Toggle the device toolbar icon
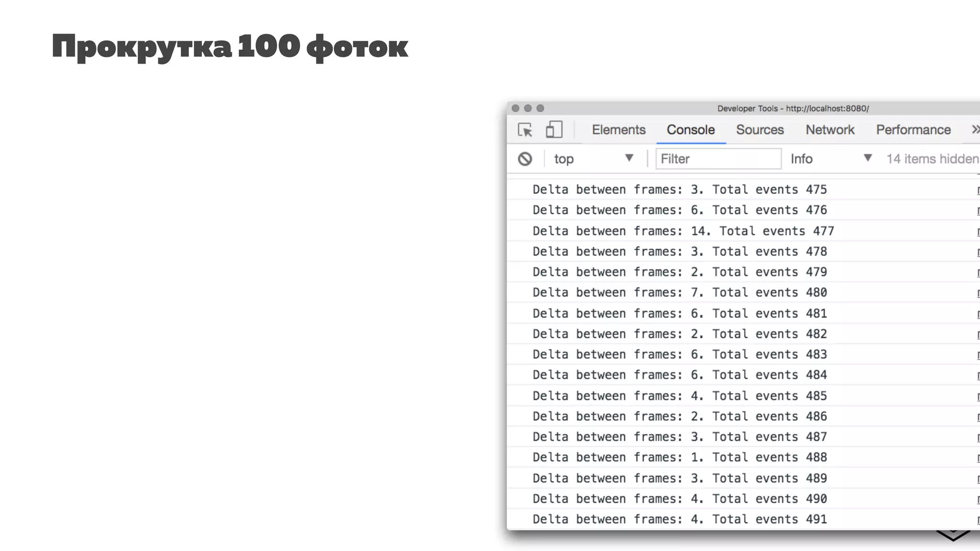Image resolution: width=980 pixels, height=551 pixels. [x=554, y=130]
